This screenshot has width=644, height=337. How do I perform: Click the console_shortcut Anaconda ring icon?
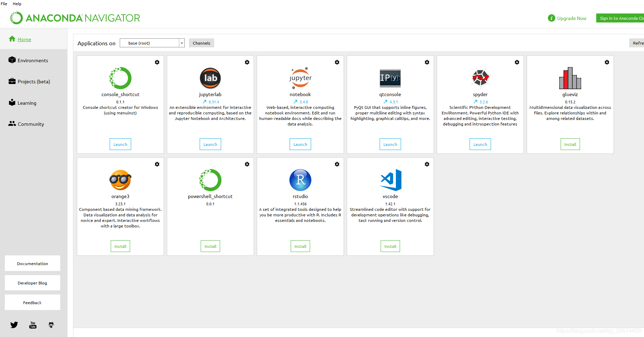click(x=120, y=78)
